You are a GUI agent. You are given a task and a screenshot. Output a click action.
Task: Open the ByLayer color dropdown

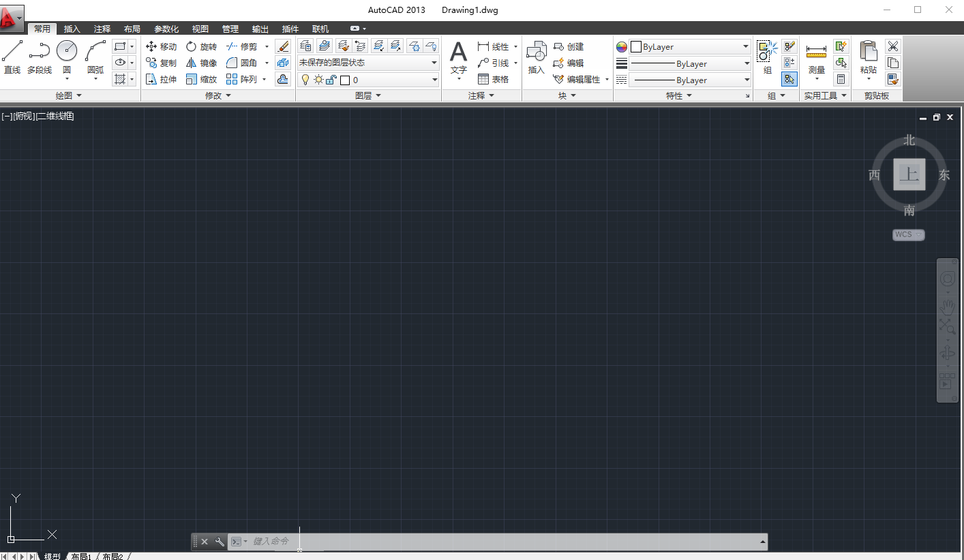point(746,46)
